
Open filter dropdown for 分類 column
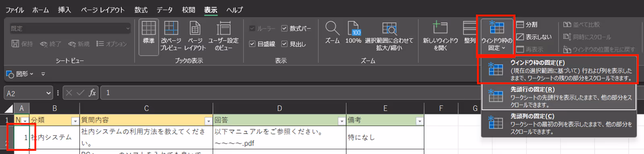tap(75, 121)
